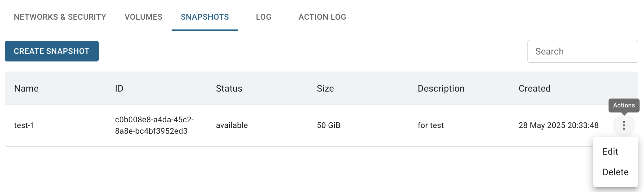
Task: Select the Snapshots tab
Action: [205, 17]
